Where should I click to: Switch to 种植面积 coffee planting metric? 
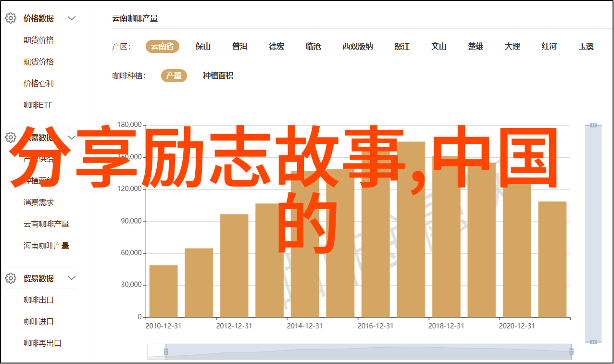coord(218,76)
